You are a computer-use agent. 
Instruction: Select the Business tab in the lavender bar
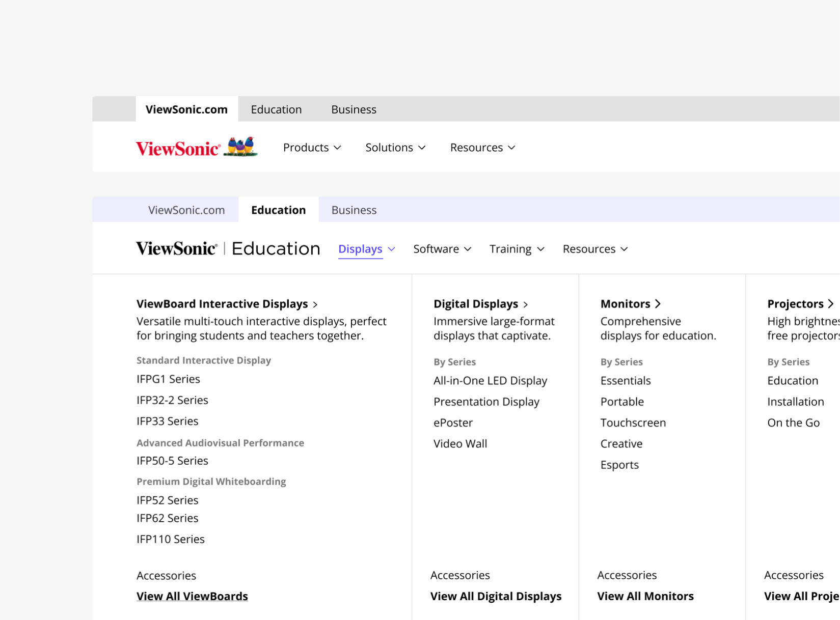click(x=354, y=210)
